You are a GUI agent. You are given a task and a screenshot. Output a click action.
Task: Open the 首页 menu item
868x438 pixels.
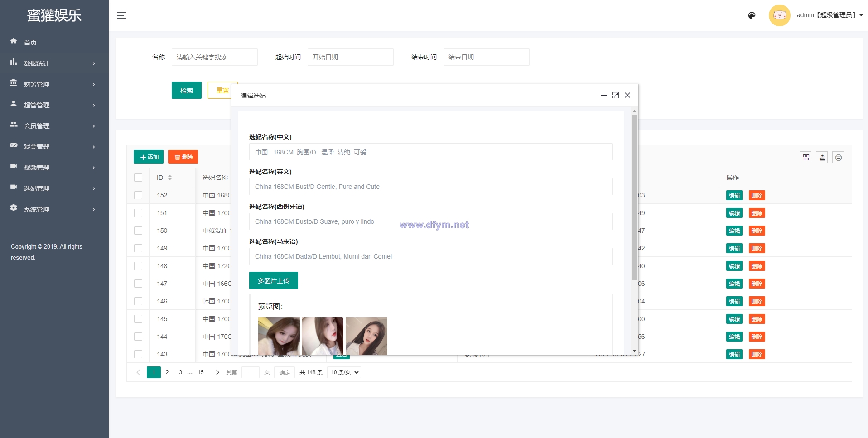[54, 42]
